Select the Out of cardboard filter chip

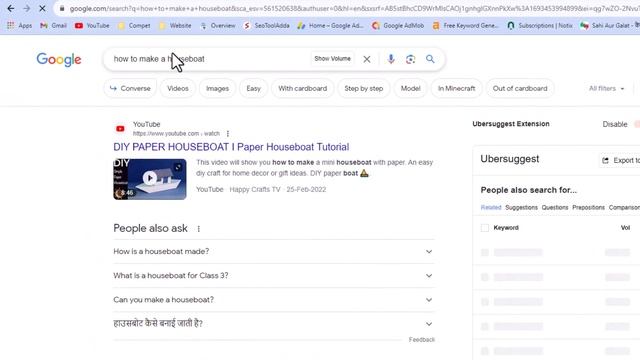(x=520, y=89)
